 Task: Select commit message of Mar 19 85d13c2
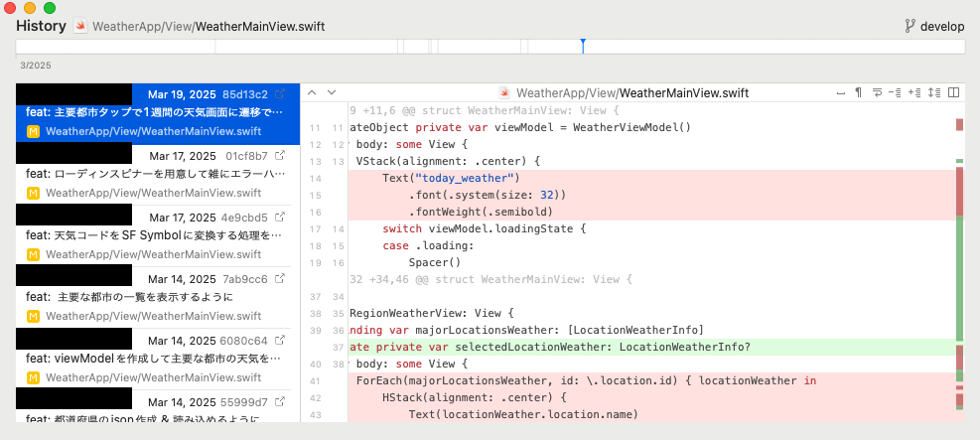click(x=154, y=112)
